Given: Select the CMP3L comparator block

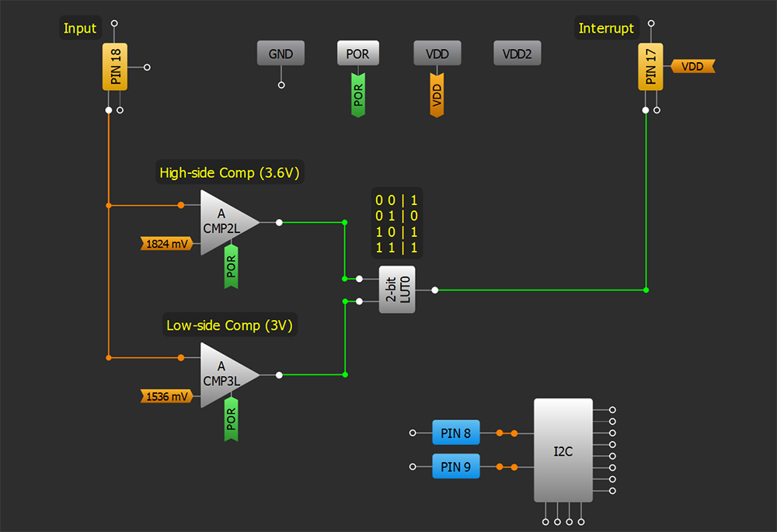Looking at the screenshot, I should 225,374.
